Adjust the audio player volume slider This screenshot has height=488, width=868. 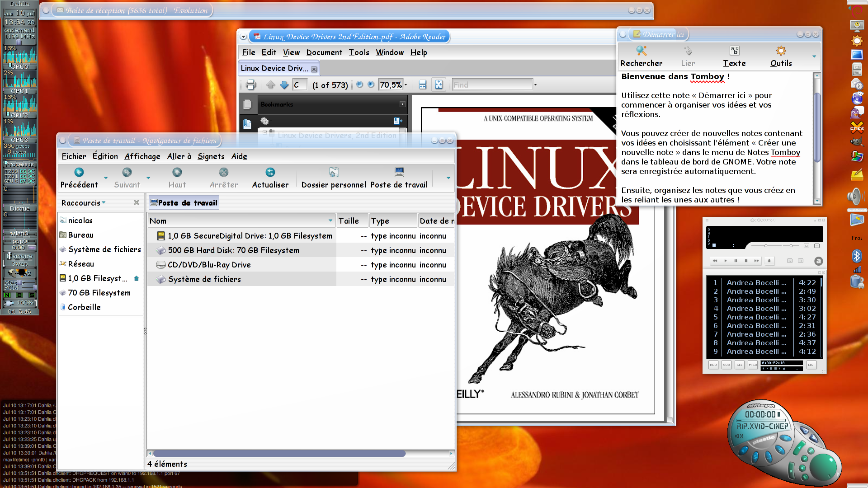pos(766,246)
